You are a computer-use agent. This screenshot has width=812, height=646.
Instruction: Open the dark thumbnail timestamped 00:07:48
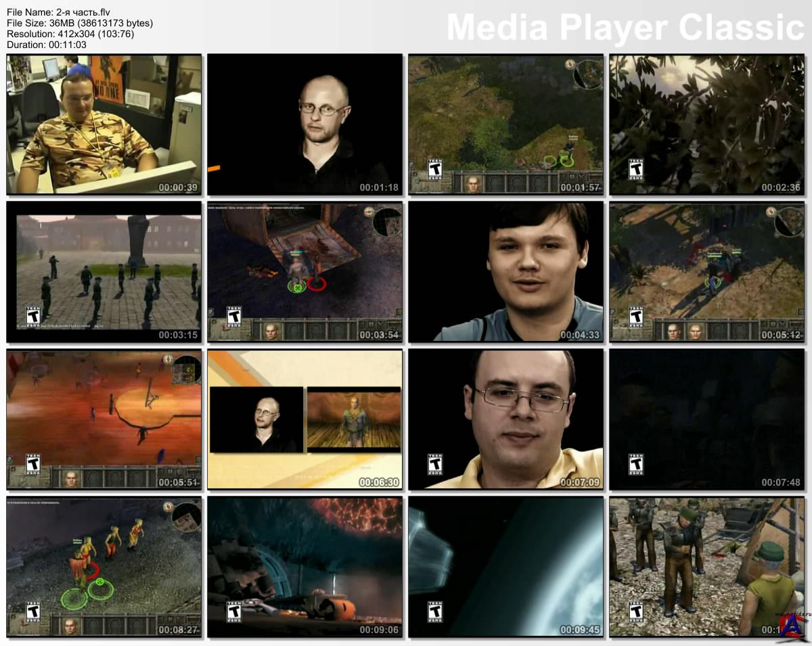(x=706, y=419)
